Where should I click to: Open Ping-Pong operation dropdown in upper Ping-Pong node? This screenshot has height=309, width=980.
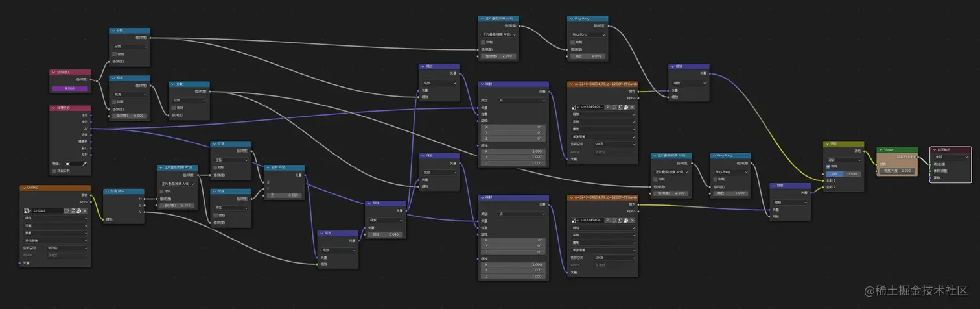point(587,34)
